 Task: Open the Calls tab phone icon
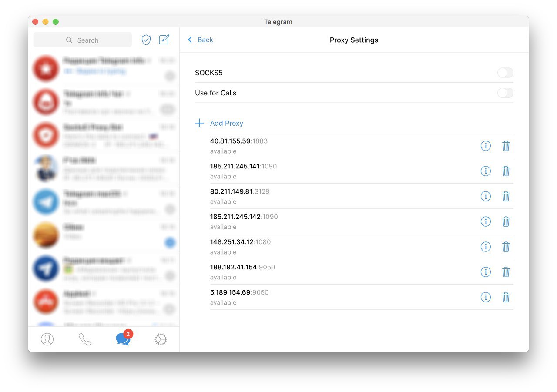pos(85,339)
